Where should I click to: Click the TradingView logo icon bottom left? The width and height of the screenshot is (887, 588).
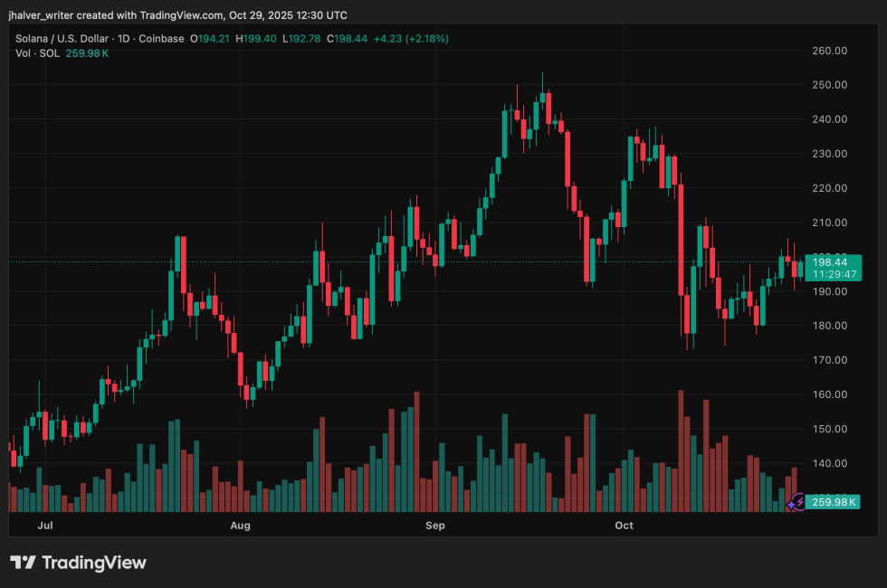click(24, 562)
